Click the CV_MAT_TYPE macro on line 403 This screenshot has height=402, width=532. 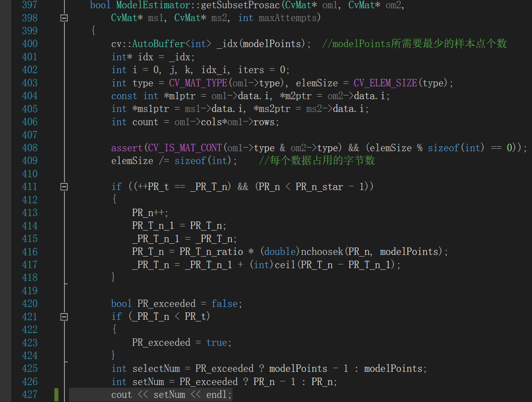[x=197, y=83]
